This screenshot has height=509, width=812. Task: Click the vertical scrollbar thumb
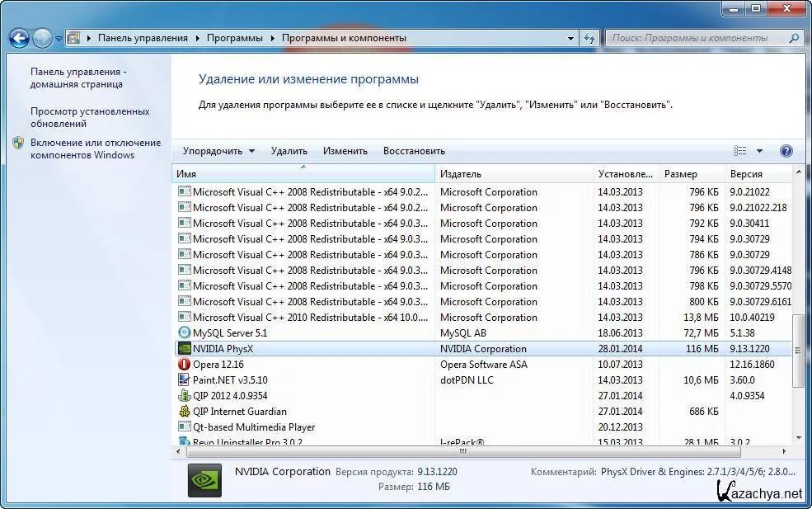point(797,351)
